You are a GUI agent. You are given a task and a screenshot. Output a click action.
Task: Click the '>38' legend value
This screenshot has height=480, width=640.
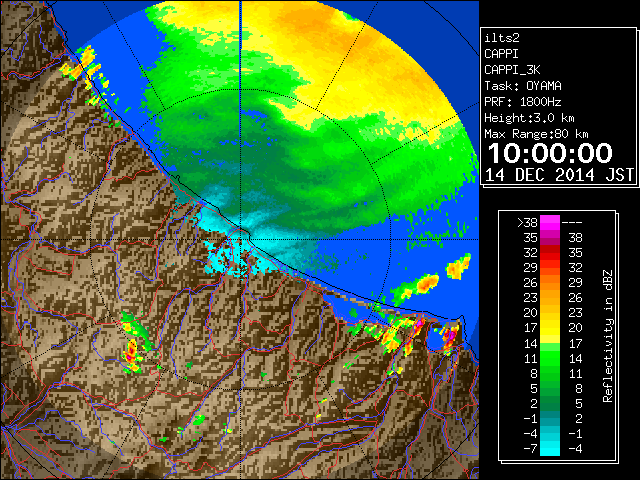coord(527,222)
